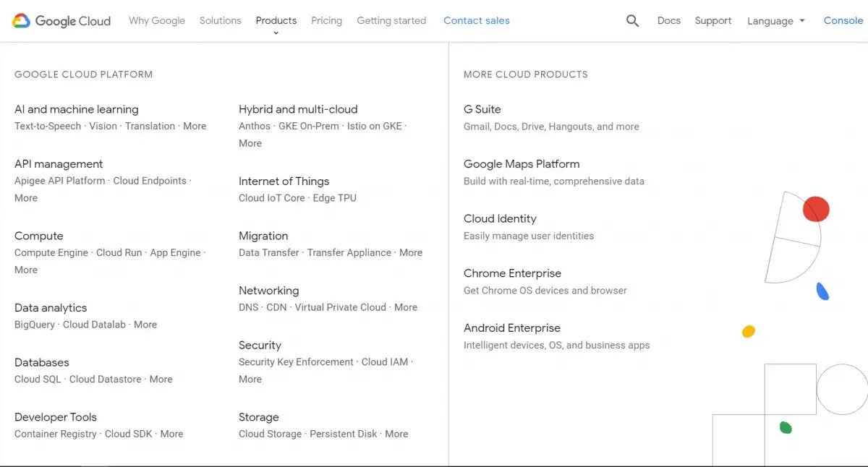Screen dimensions: 868x467
Task: Open Cloud Storage link
Action: click(270, 434)
